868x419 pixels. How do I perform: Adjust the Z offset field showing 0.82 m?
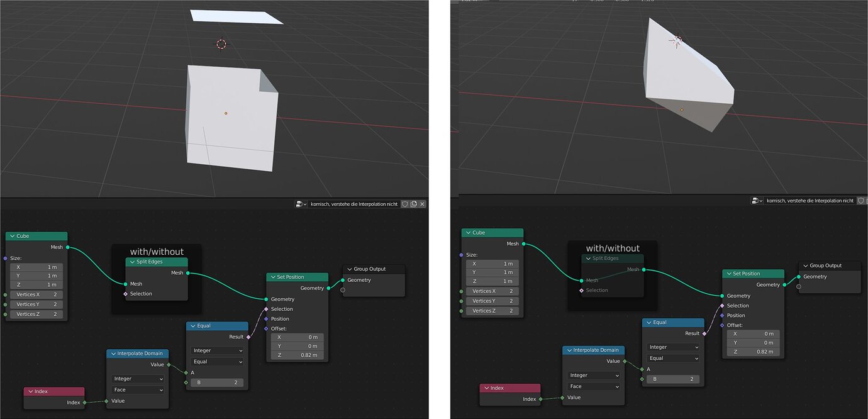pos(297,354)
